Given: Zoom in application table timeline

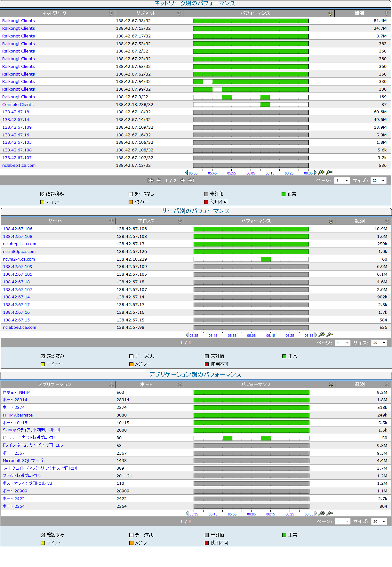Looking at the screenshot, I should (322, 514).
